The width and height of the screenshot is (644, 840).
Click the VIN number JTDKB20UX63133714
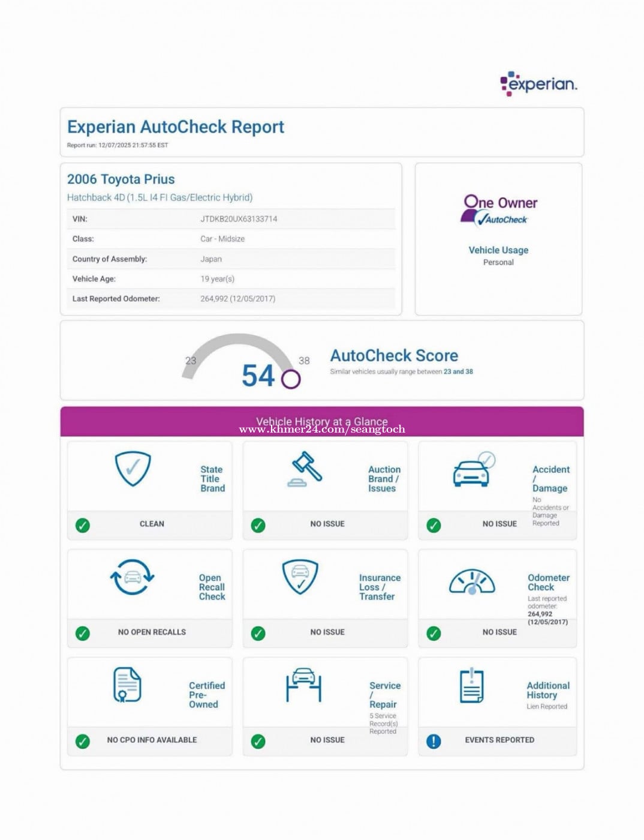tap(239, 219)
